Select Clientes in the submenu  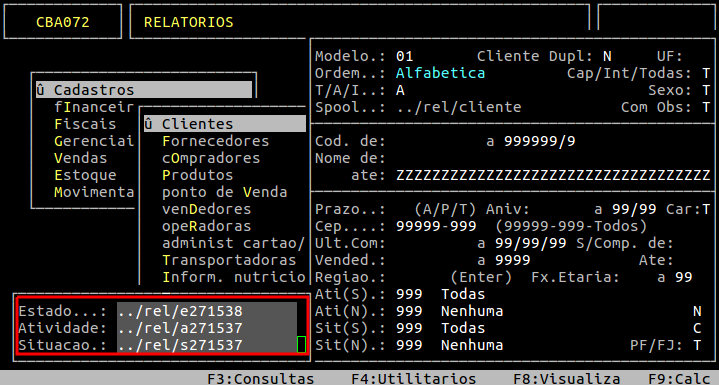click(x=225, y=124)
